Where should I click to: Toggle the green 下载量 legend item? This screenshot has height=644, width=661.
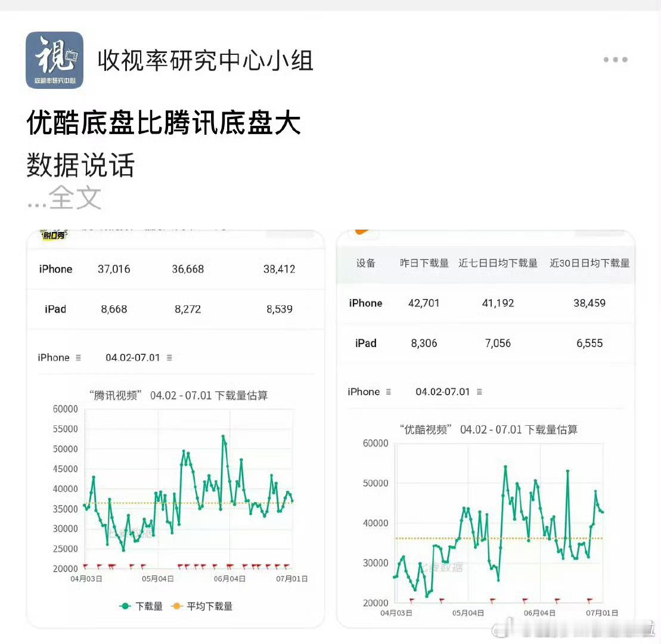tap(141, 606)
